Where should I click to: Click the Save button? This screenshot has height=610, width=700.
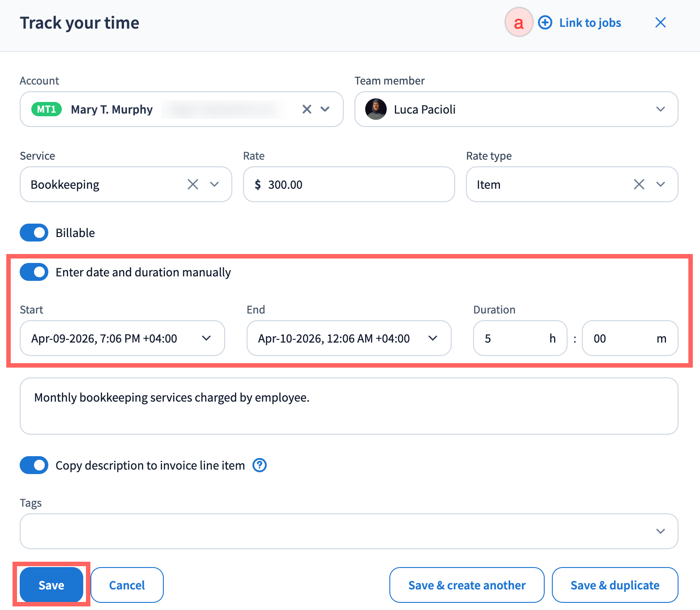pos(51,585)
